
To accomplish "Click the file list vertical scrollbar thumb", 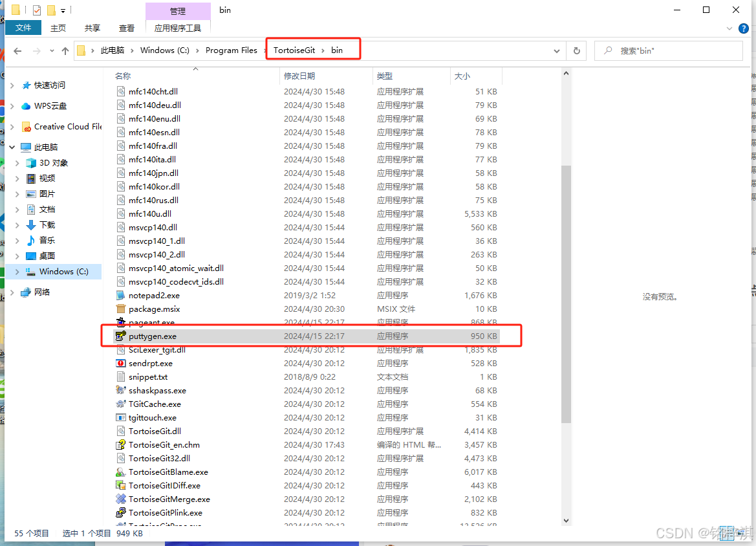I will click(566, 294).
